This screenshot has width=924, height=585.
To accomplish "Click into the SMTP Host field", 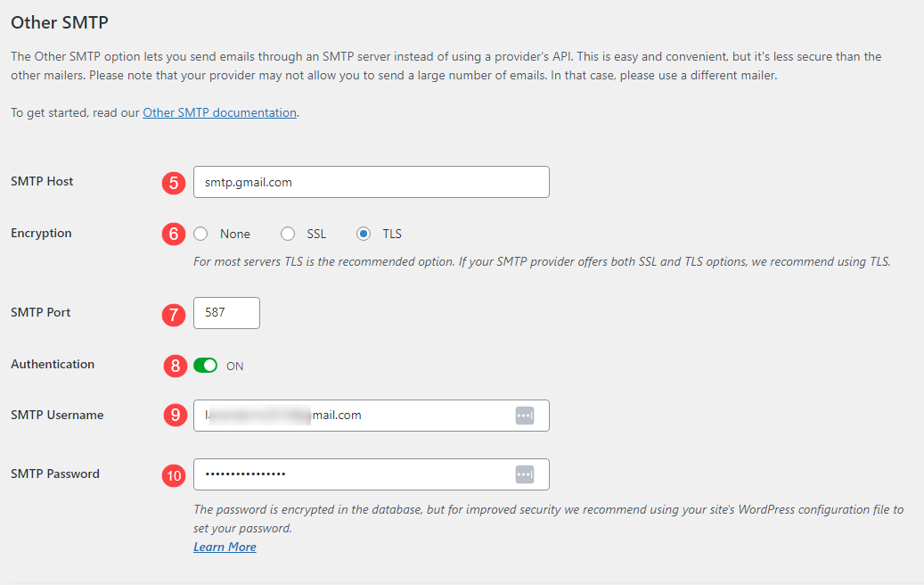I will (372, 182).
